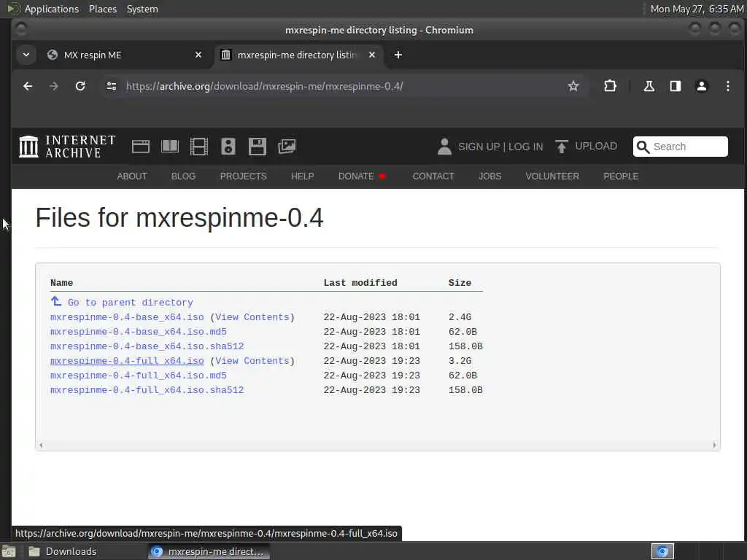This screenshot has width=747, height=560.
Task: Open mxrespinme-0.4-base_x64.iso.md5
Action: click(138, 332)
